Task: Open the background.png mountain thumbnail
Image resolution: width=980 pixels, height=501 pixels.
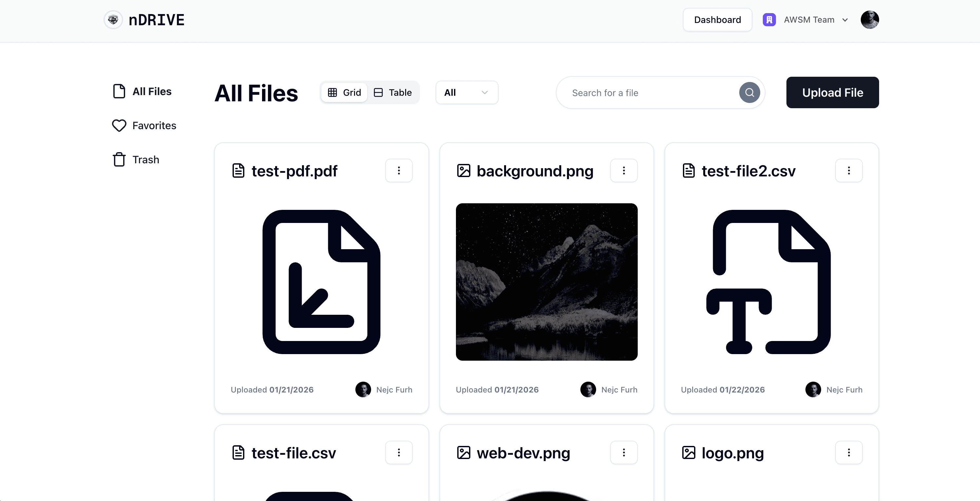Action: point(546,282)
